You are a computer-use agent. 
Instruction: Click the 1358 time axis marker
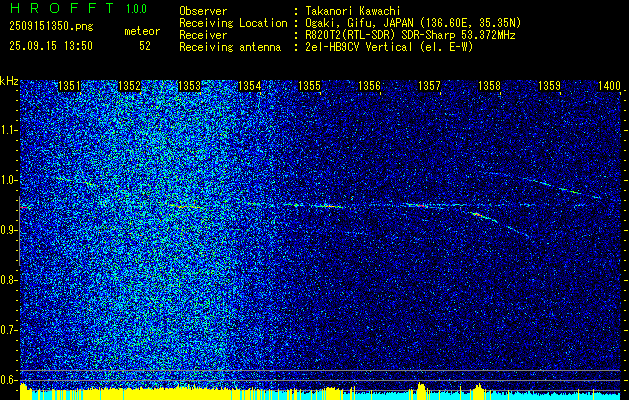(490, 86)
